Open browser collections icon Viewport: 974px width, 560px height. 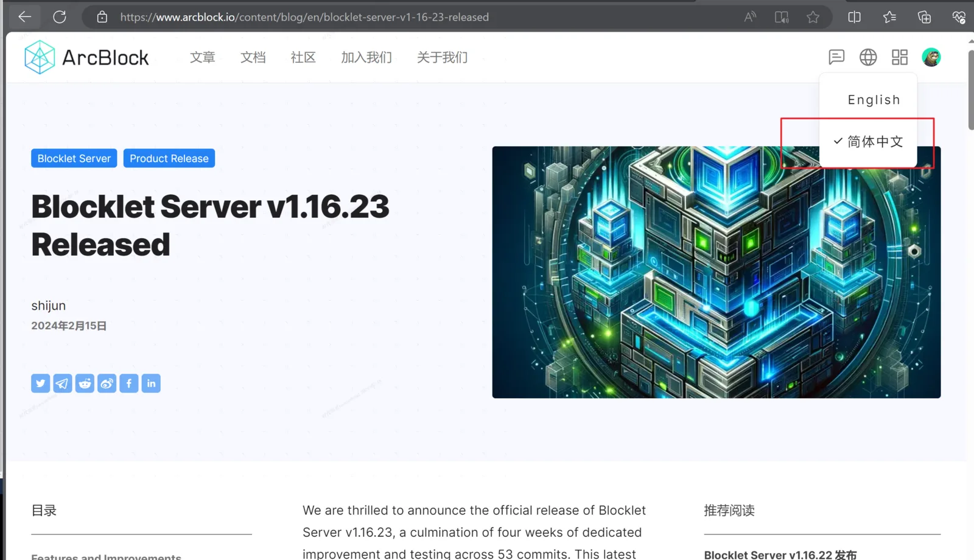click(924, 17)
